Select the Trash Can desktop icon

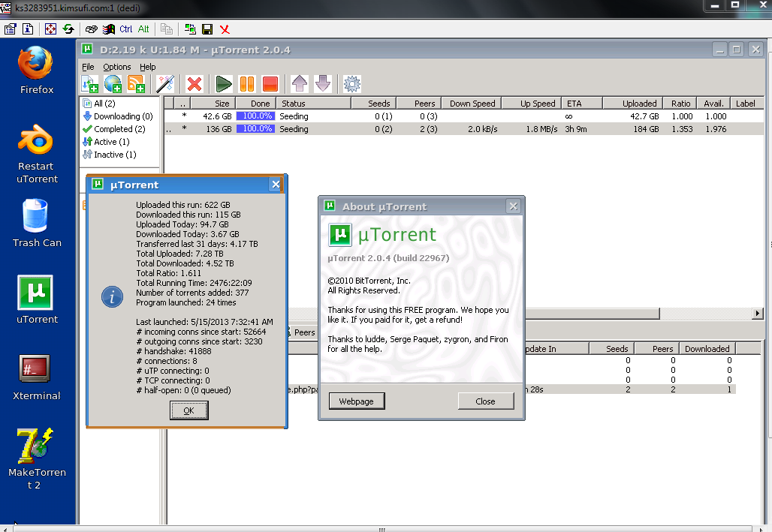coord(37,223)
